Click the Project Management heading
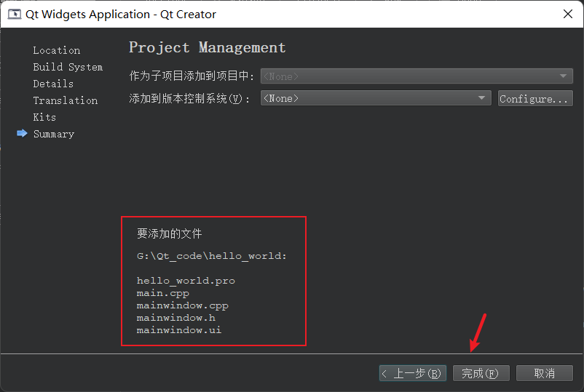Viewport: 584px width, 392px height. tap(207, 47)
